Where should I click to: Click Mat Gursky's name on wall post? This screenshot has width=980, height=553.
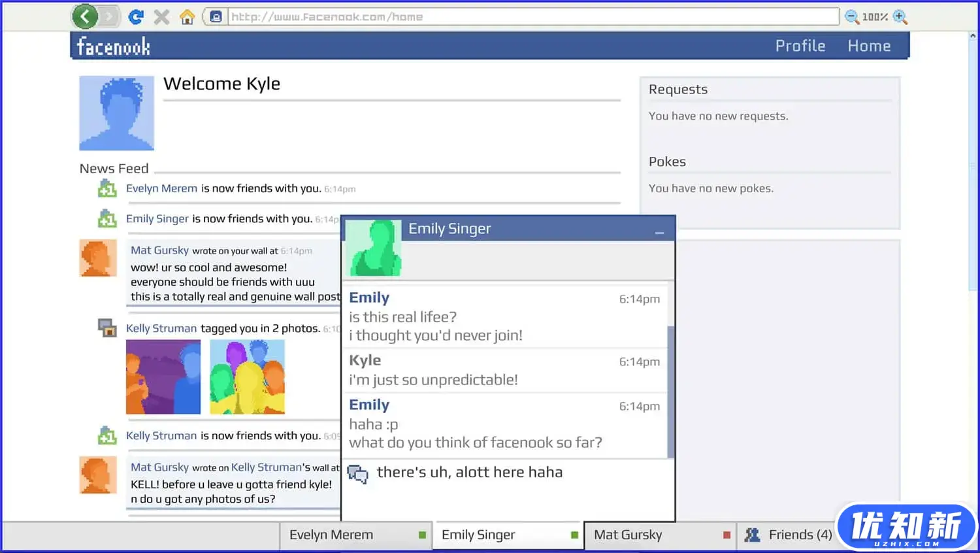[x=159, y=250]
